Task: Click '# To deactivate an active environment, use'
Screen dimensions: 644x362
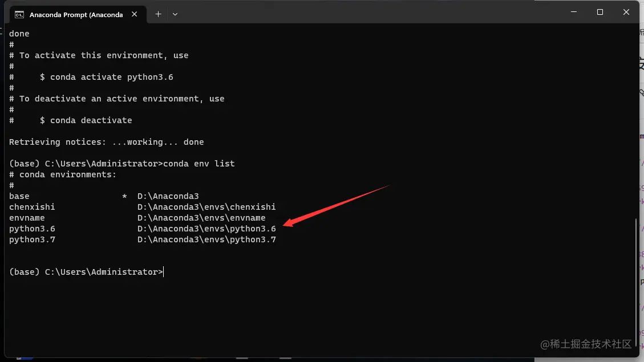Action: [x=116, y=99]
